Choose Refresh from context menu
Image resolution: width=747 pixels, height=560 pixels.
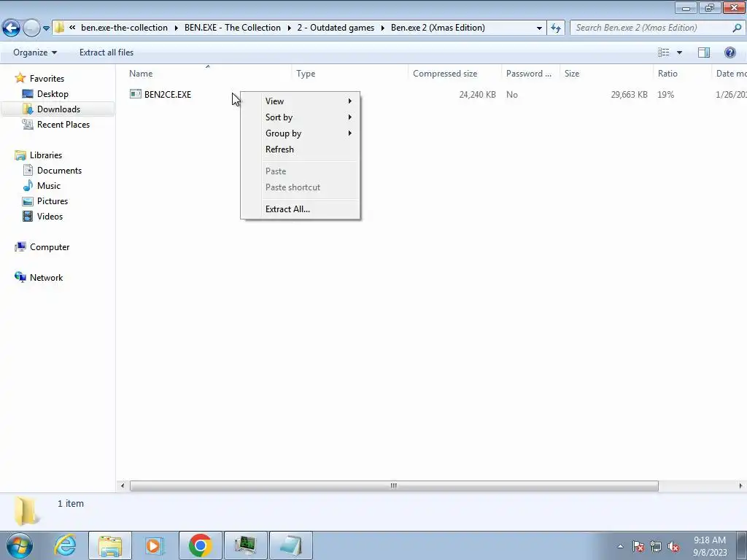(x=300, y=149)
